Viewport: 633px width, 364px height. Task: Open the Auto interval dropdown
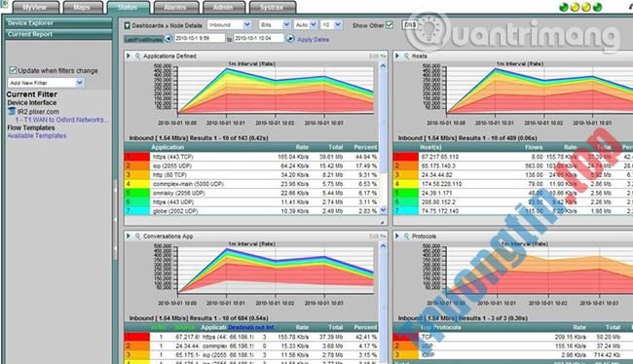(305, 25)
